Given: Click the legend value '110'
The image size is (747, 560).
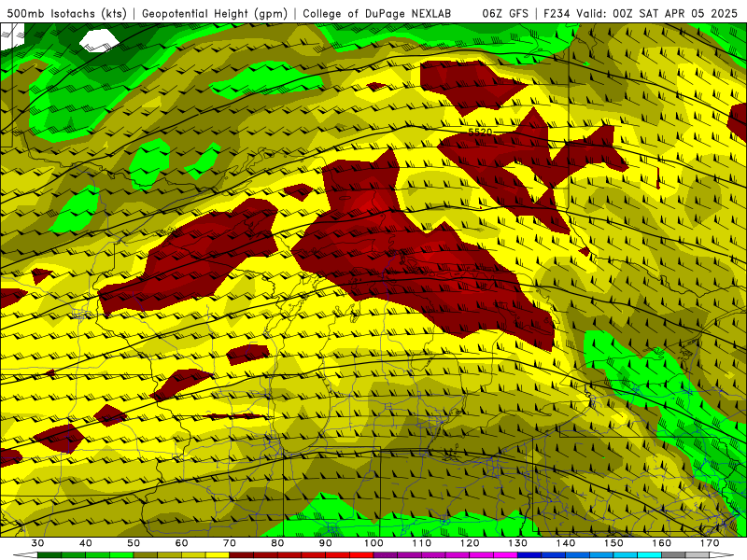Looking at the screenshot, I should point(422,543).
